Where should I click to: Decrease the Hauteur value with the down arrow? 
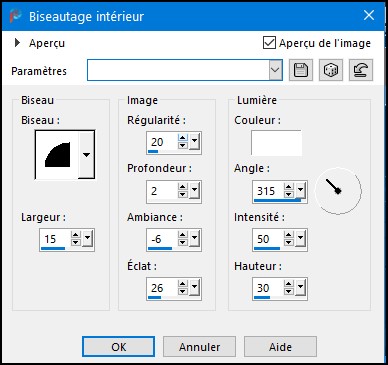(289, 292)
